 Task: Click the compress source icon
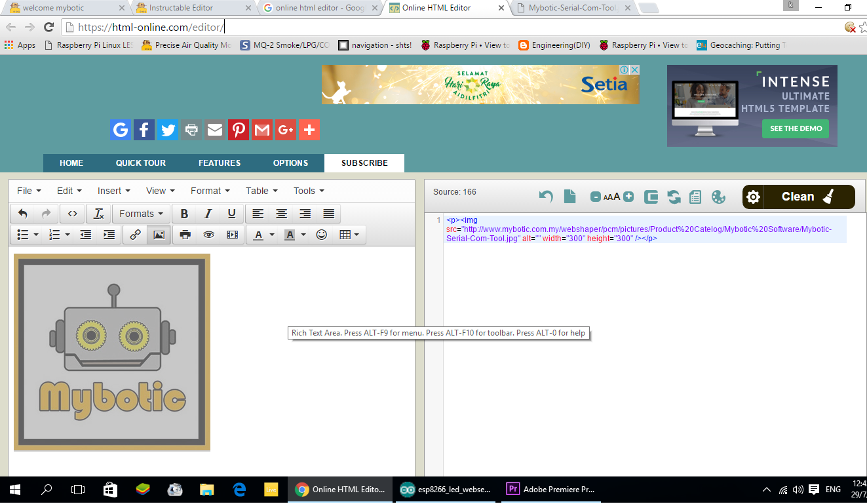point(651,197)
